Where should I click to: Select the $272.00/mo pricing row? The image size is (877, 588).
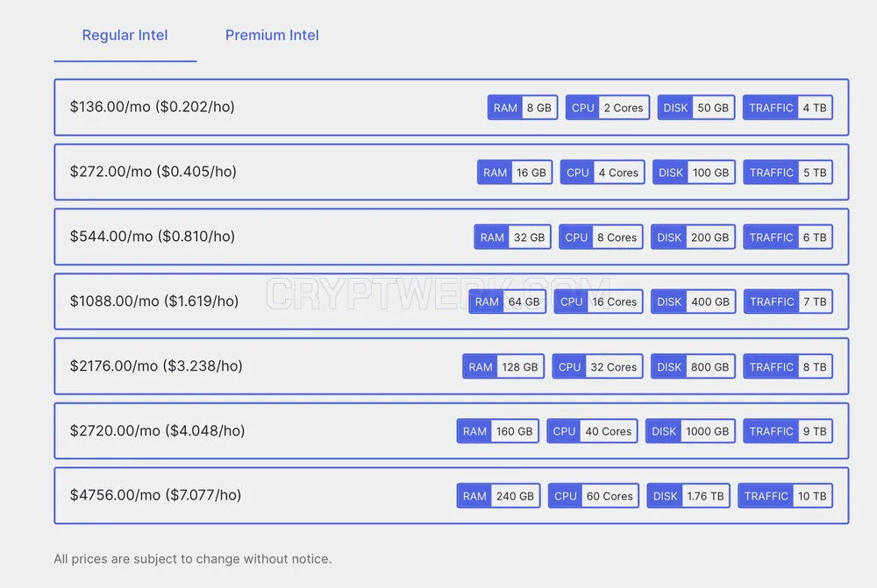point(452,172)
